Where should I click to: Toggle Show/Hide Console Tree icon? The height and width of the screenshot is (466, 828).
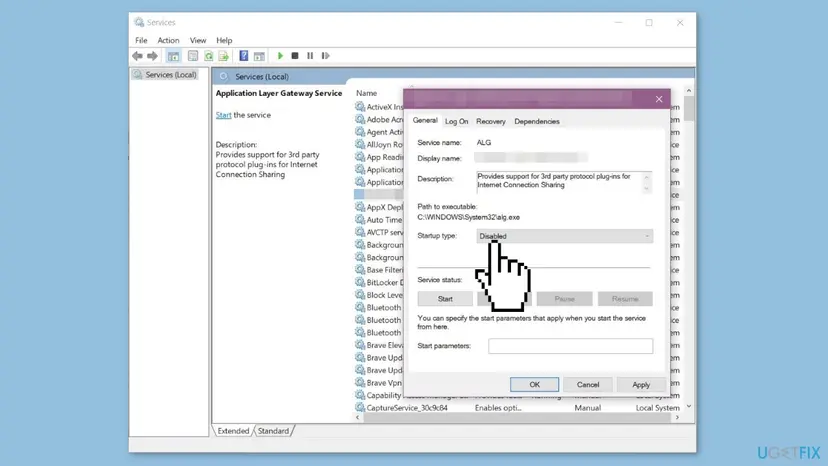(x=173, y=56)
